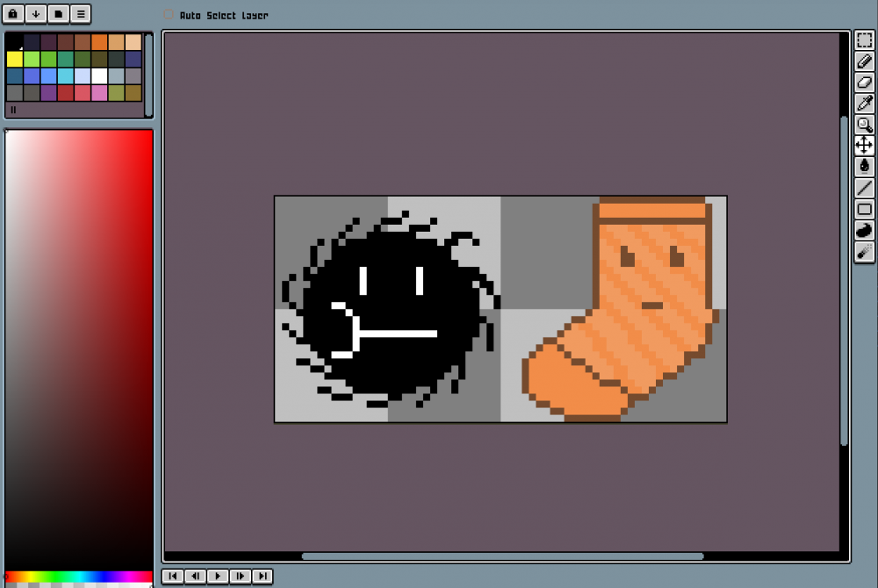Go to the next frame
This screenshot has height=588, width=878.
239,577
